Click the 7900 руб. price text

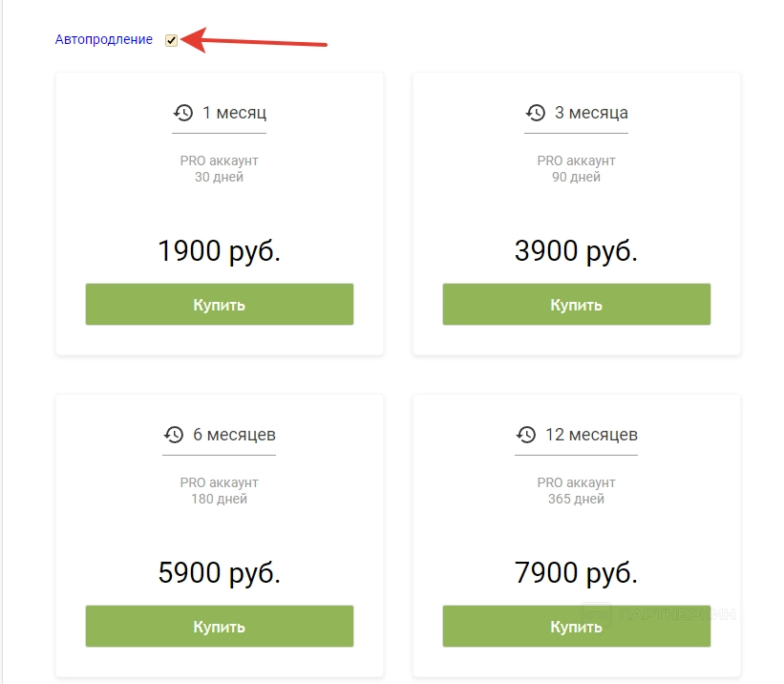(576, 573)
